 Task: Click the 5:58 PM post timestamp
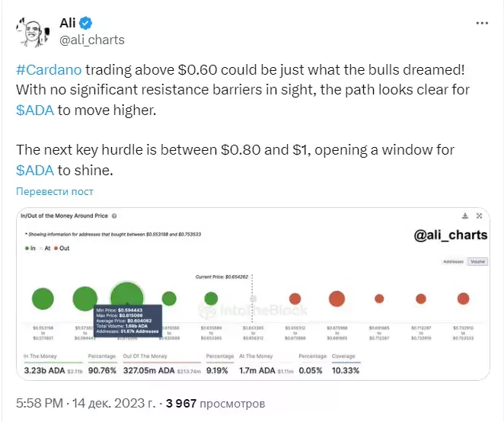[x=40, y=403]
